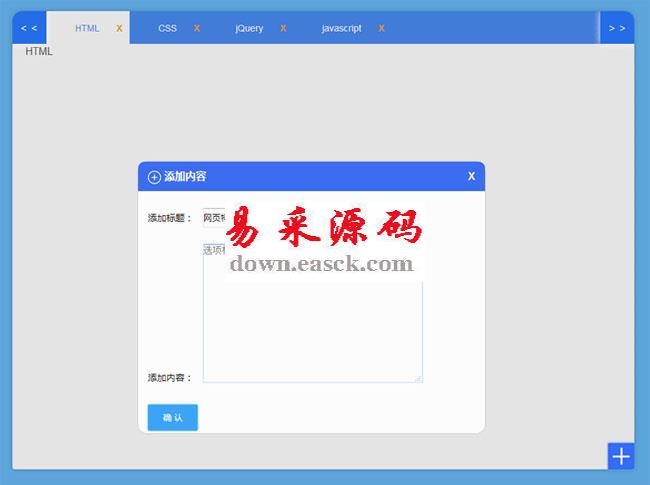
Task: Close the javascript tab with its X
Action: (381, 28)
